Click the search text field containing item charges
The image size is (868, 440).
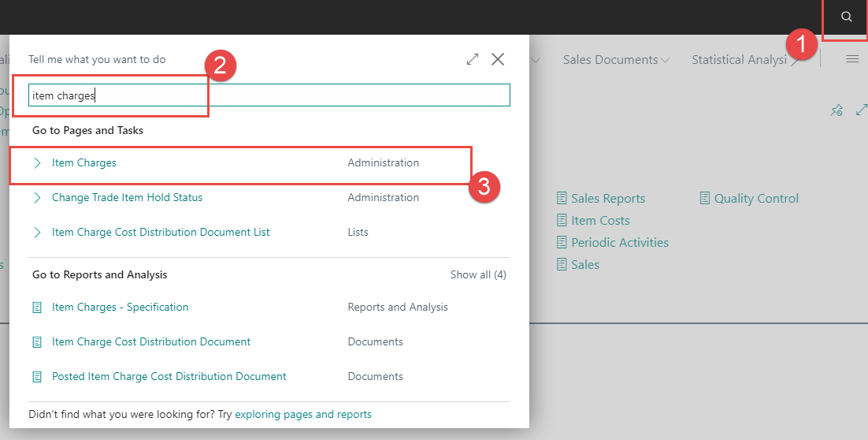(x=269, y=95)
